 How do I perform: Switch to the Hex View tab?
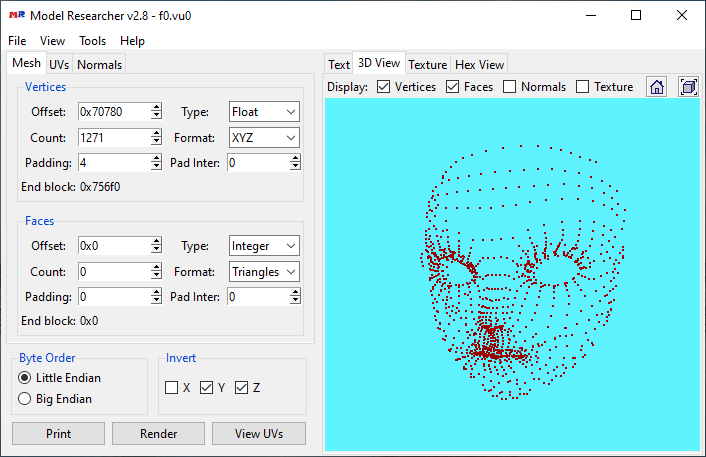(x=480, y=64)
